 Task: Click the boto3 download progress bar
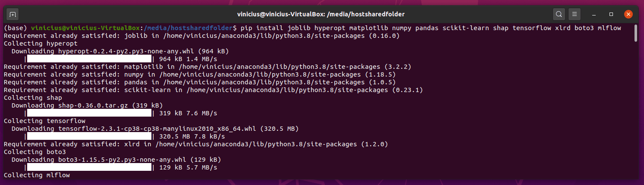(89, 167)
